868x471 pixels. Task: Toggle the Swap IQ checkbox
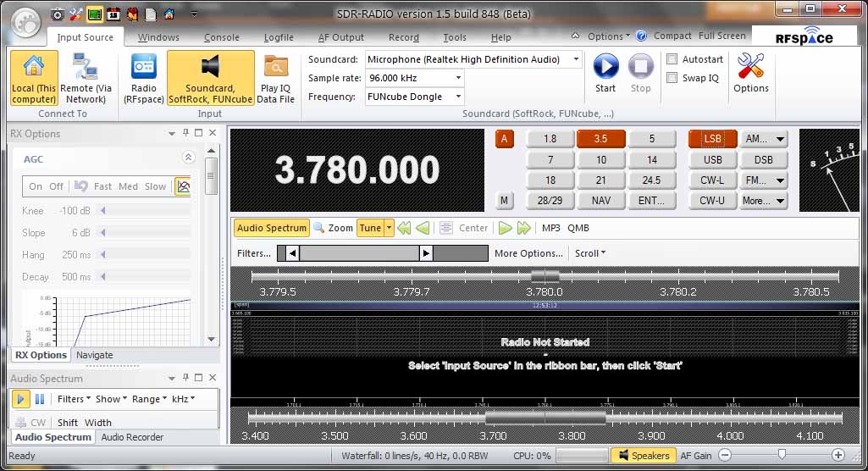tap(672, 78)
